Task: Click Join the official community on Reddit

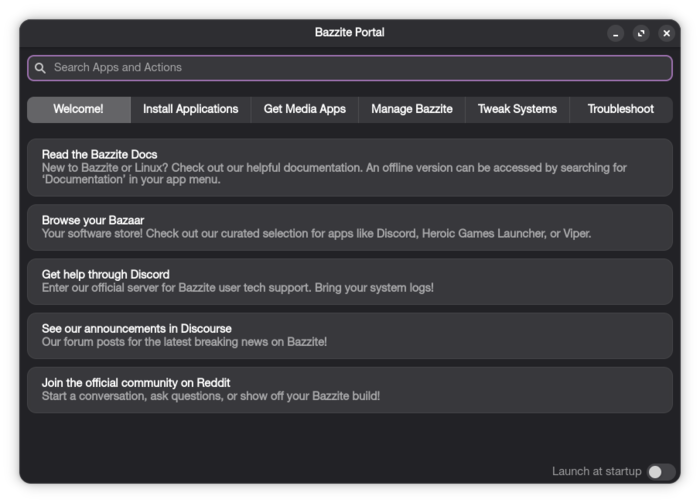Action: pyautogui.click(x=350, y=390)
